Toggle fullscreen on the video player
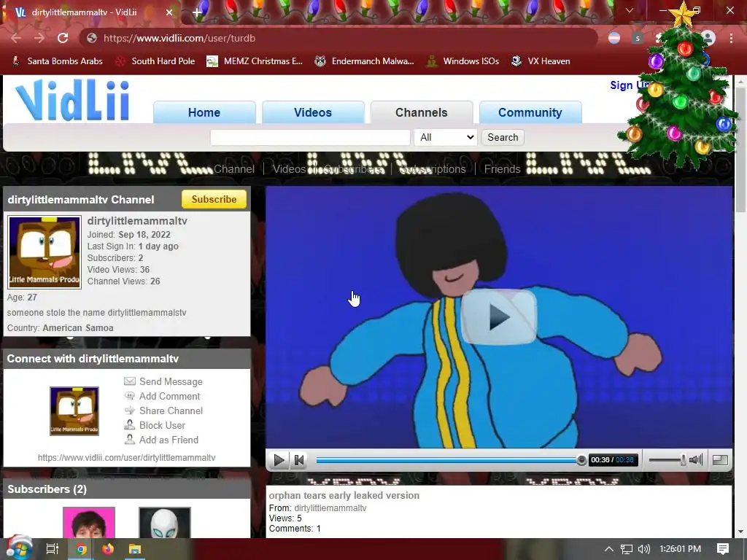The image size is (747, 560). click(720, 460)
